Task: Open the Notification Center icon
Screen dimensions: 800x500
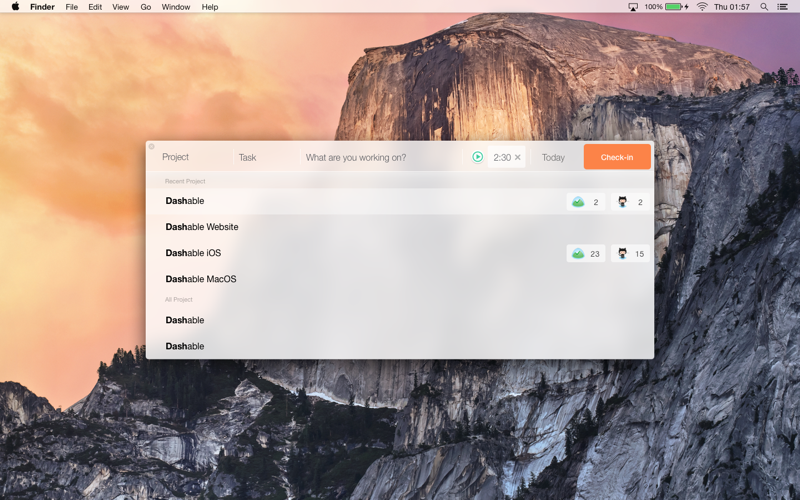Action: 782,7
